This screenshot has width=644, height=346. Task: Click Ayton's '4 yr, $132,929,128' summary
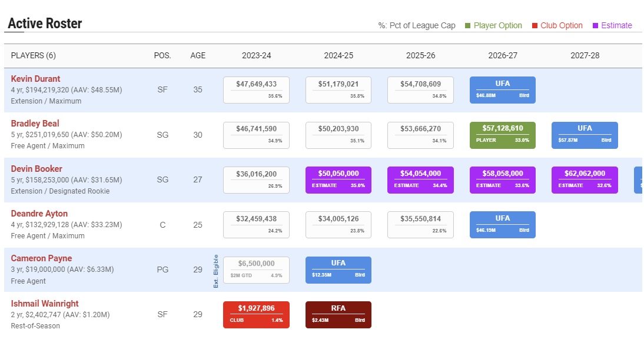(40, 225)
